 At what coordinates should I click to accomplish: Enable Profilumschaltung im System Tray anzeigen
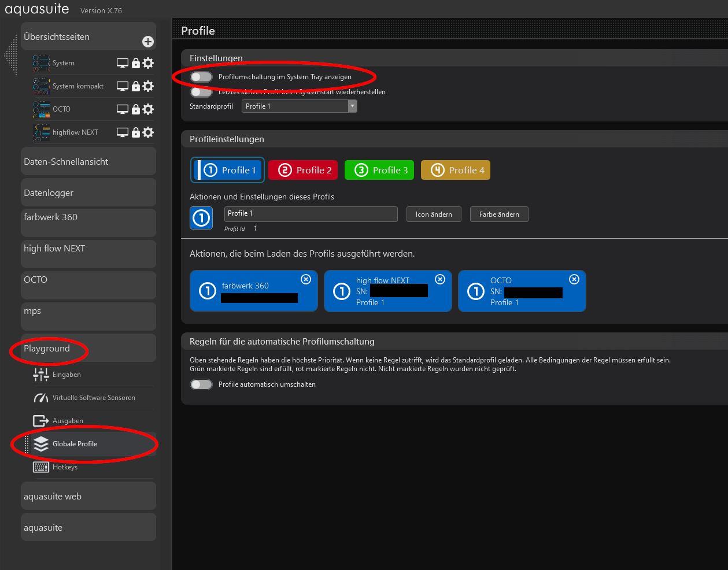(201, 77)
